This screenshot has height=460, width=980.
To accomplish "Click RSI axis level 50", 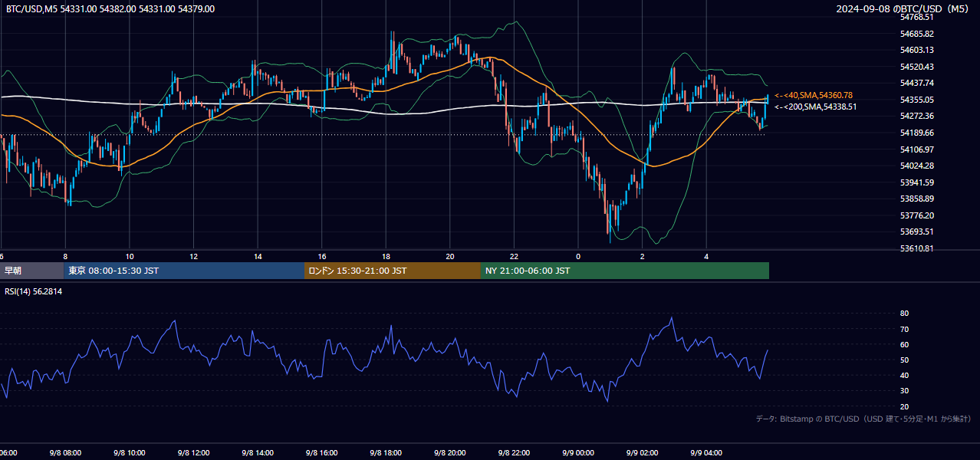I will (905, 360).
